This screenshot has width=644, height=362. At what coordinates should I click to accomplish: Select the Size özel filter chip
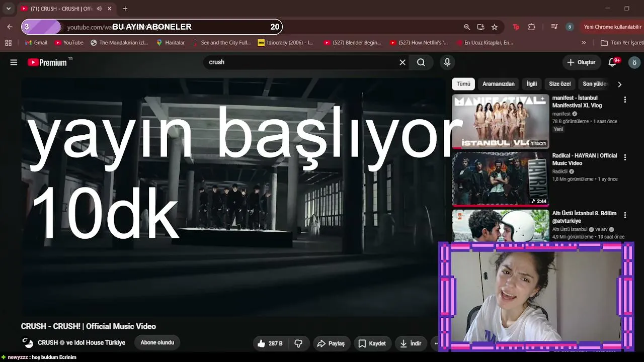pyautogui.click(x=560, y=84)
